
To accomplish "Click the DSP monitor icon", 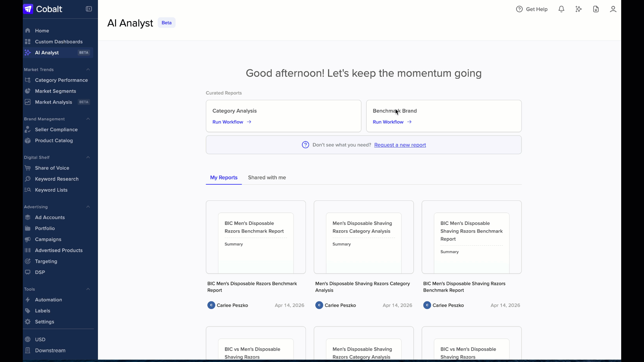I will (x=28, y=272).
